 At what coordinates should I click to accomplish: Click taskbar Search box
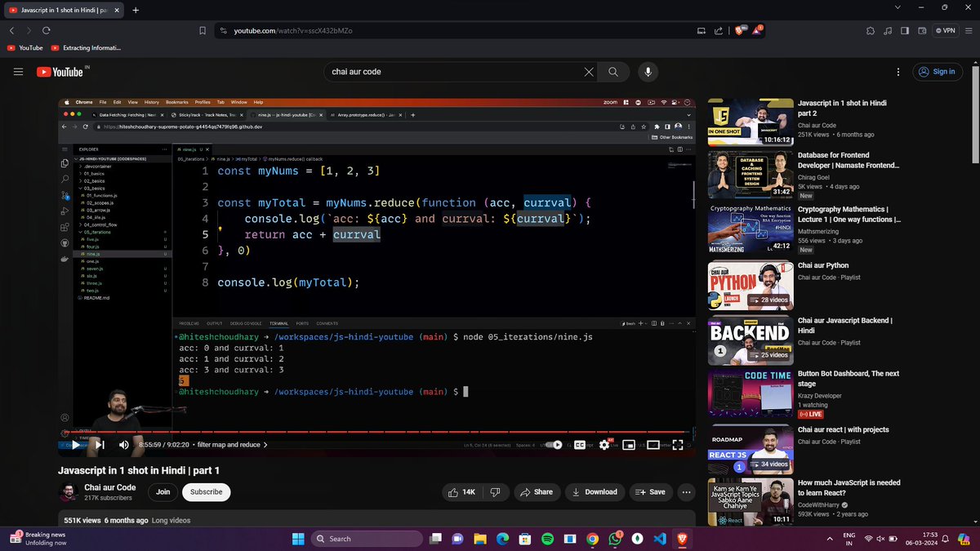pyautogui.click(x=367, y=538)
